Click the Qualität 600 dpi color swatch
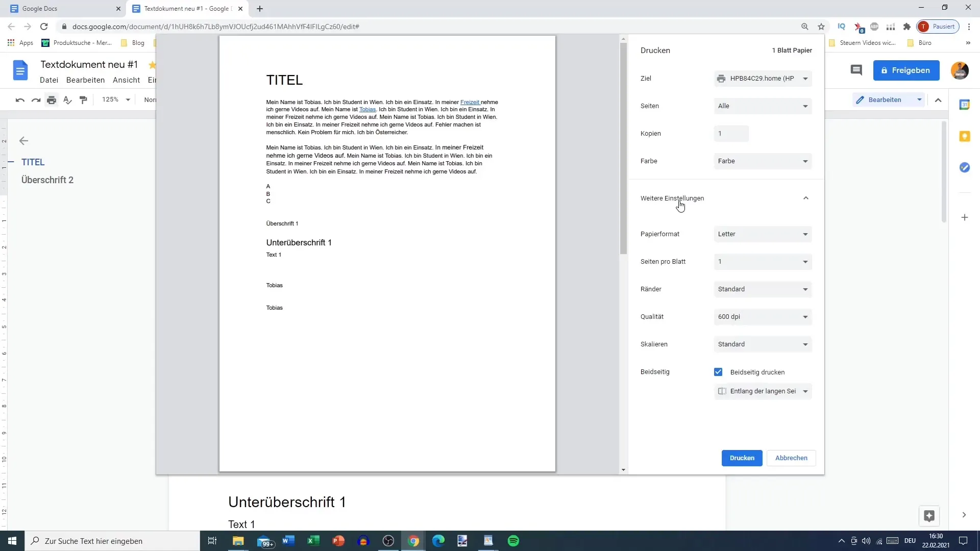980x551 pixels. click(x=763, y=316)
